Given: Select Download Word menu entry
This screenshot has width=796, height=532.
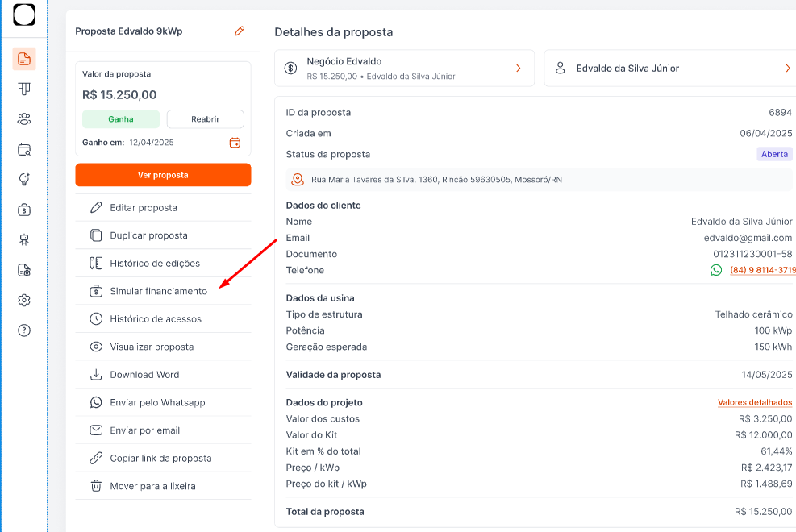Looking at the screenshot, I should pos(144,375).
